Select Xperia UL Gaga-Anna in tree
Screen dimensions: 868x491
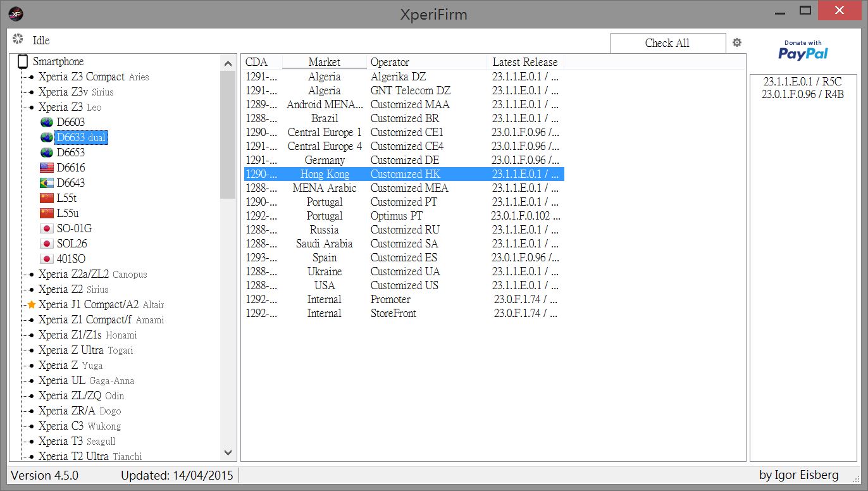[86, 380]
